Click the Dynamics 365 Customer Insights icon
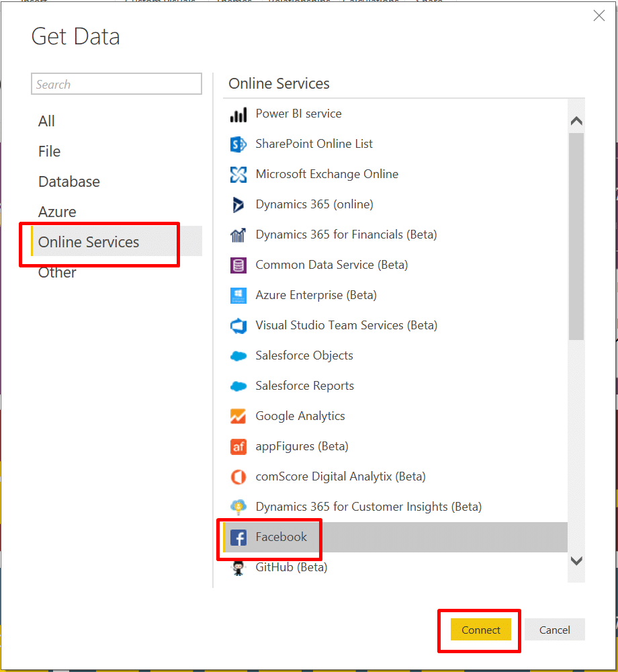Screen dimensions: 618x672 click(238, 507)
